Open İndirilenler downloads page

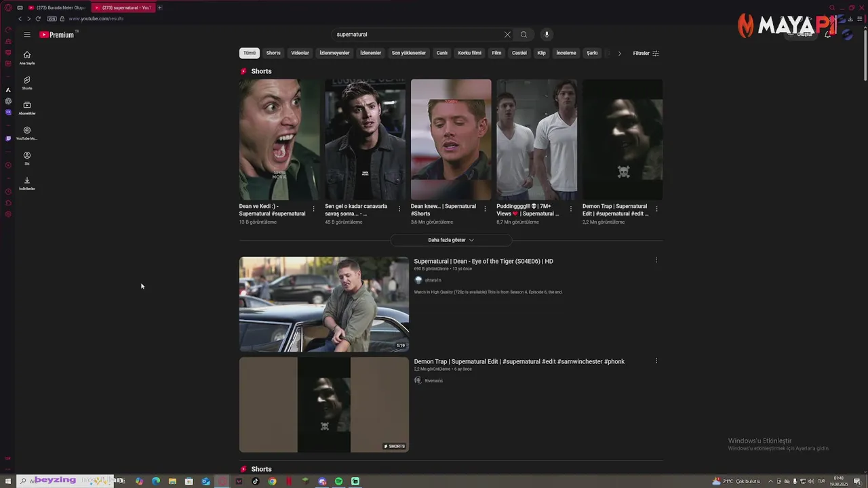pyautogui.click(x=27, y=183)
